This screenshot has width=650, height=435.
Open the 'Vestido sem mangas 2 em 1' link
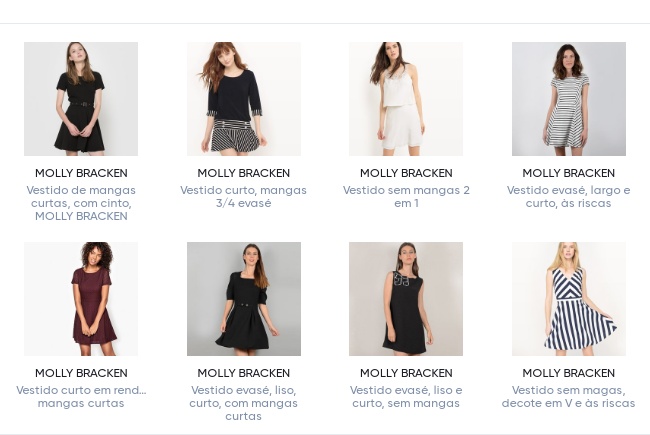(x=406, y=196)
